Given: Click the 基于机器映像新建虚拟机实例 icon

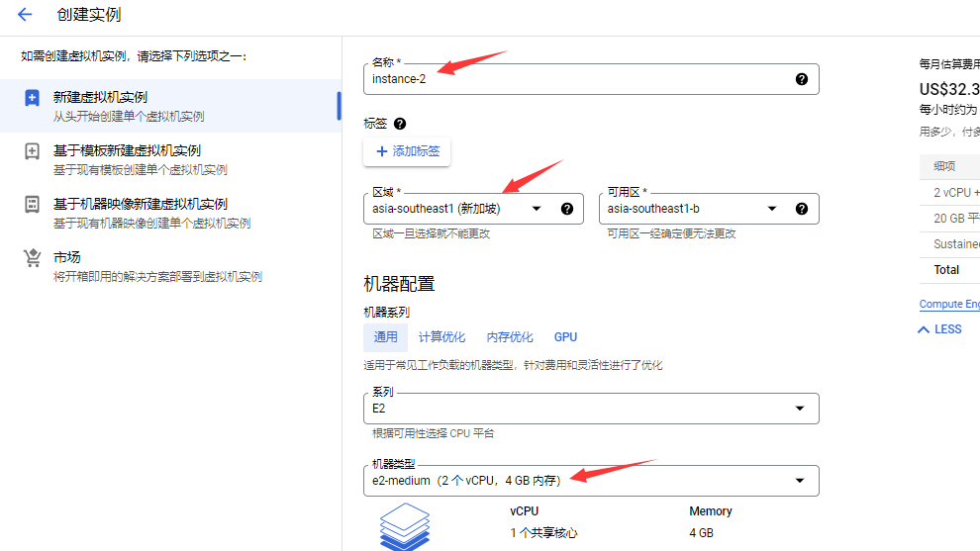Looking at the screenshot, I should 33,205.
